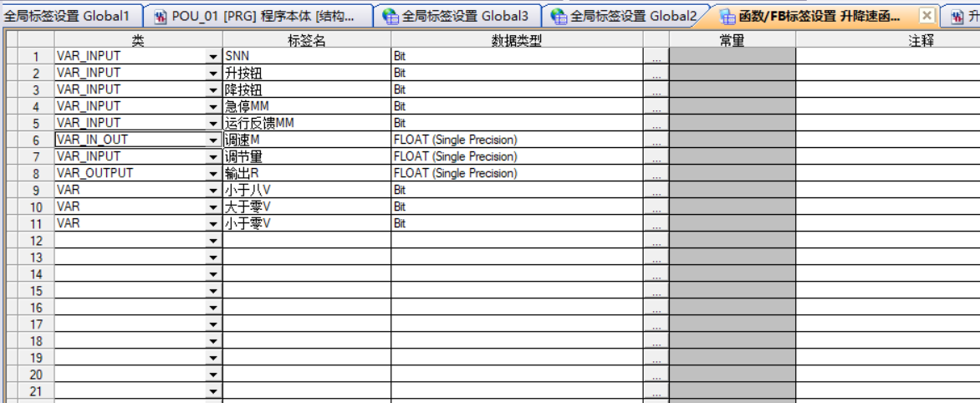Click the 注释 column header

pyautogui.click(x=920, y=40)
